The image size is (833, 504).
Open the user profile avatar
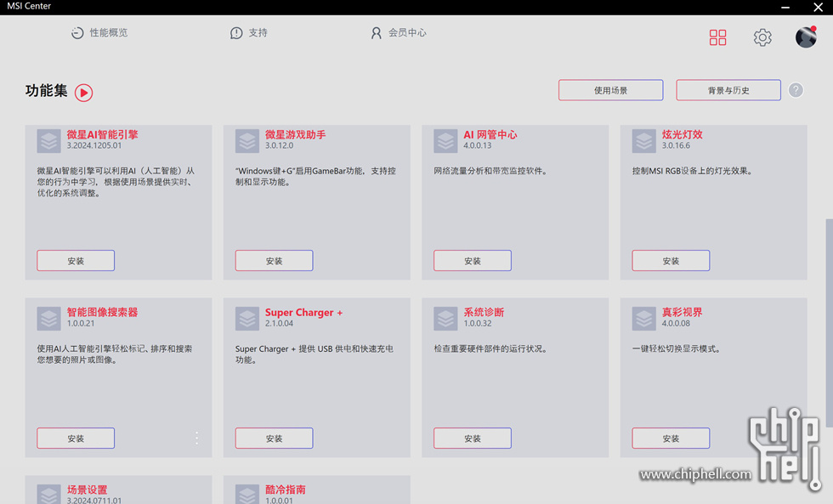[x=806, y=37]
